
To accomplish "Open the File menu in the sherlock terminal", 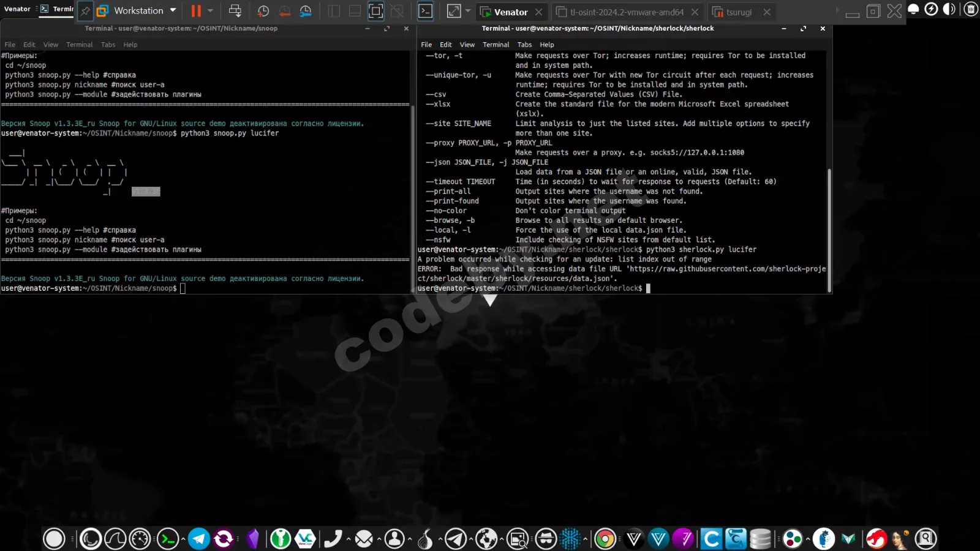I will [427, 44].
